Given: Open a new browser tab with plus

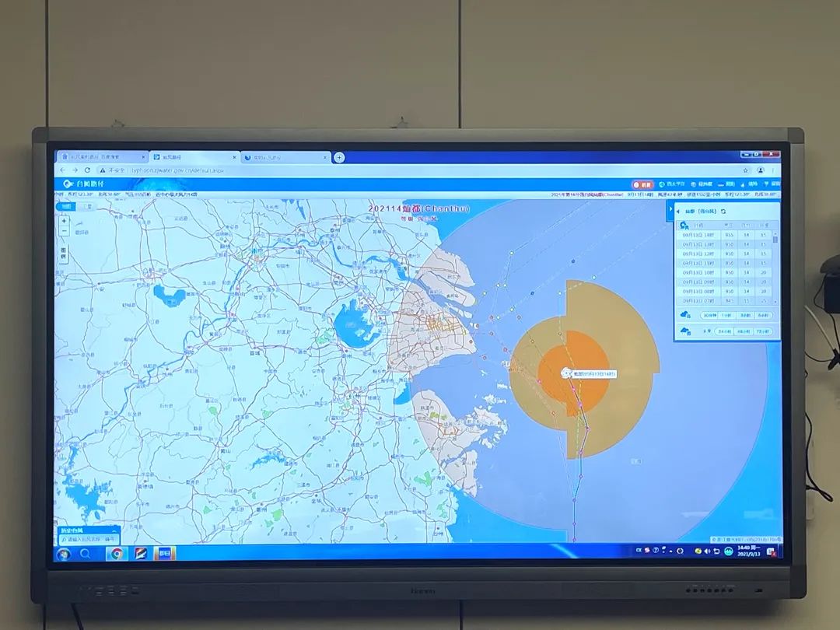Looking at the screenshot, I should click(338, 157).
